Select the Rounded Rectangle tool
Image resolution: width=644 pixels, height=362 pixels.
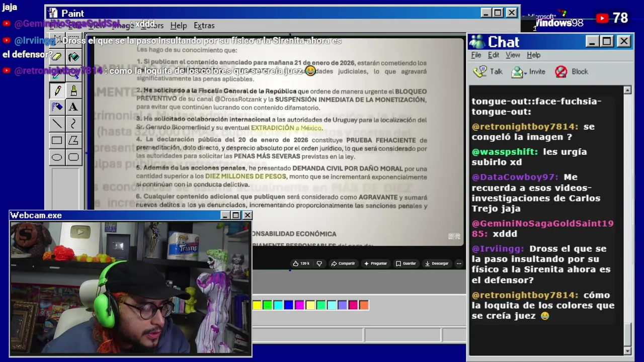tap(73, 157)
